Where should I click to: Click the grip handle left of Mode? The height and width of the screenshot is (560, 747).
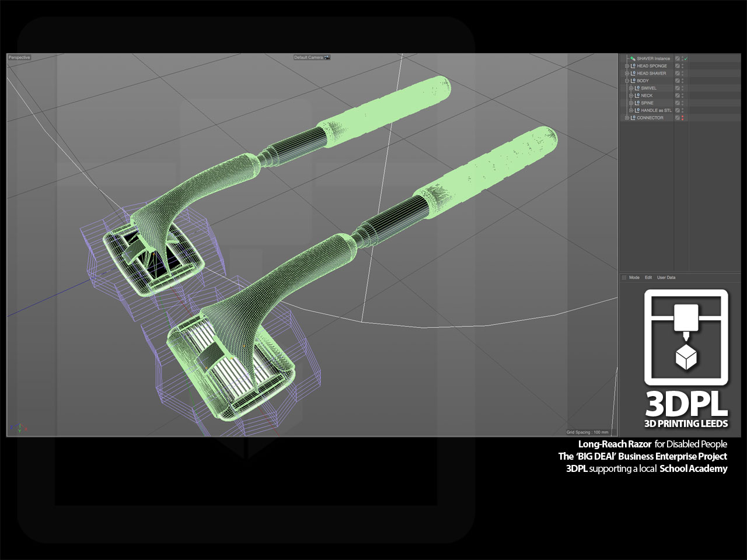click(x=623, y=278)
